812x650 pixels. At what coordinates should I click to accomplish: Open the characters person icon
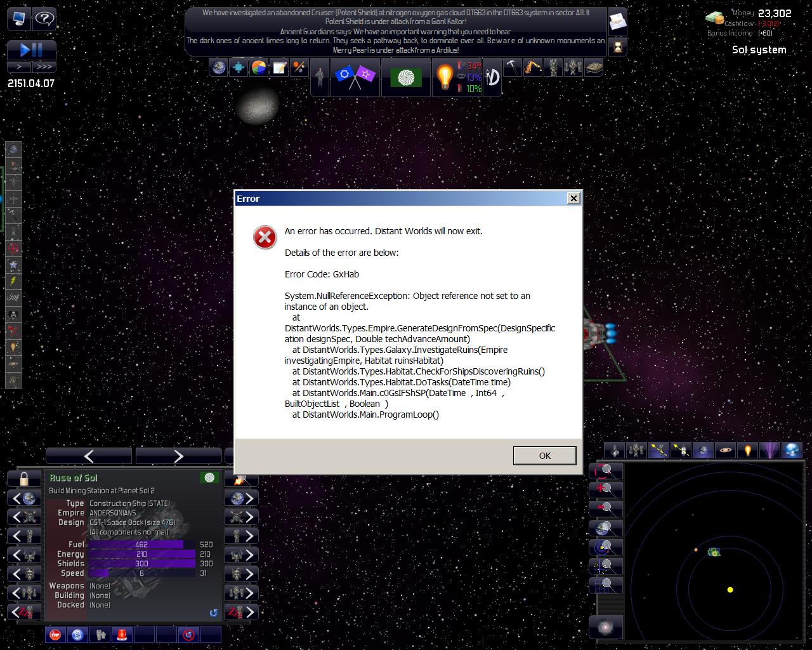320,77
